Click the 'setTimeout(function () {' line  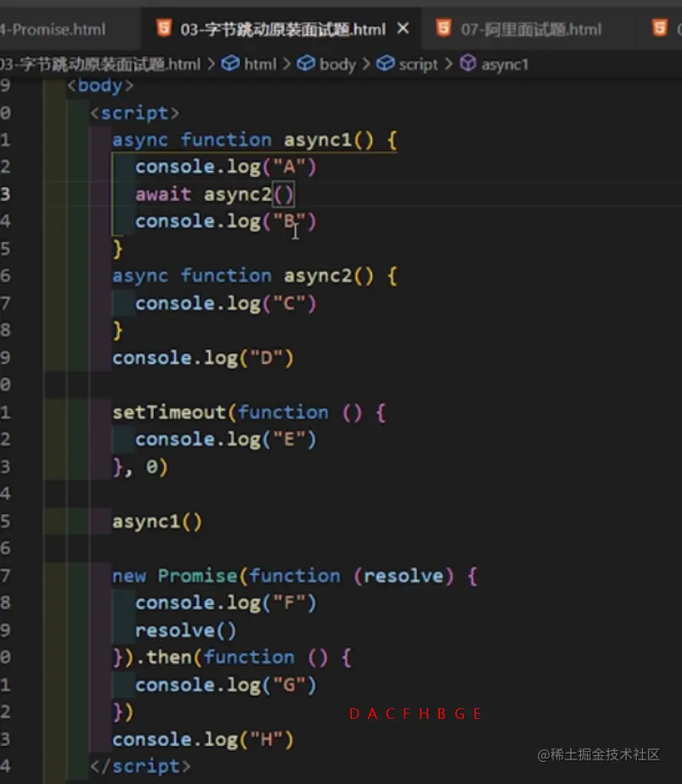(249, 412)
